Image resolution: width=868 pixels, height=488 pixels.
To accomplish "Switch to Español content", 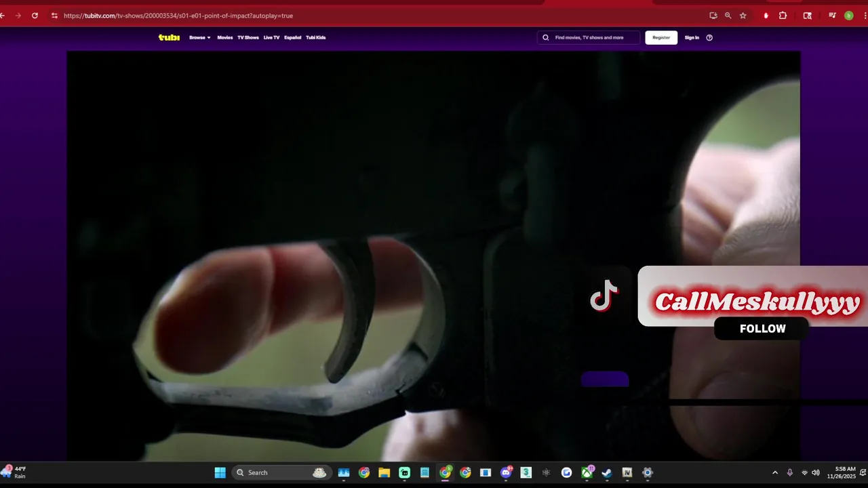I will click(x=293, y=37).
